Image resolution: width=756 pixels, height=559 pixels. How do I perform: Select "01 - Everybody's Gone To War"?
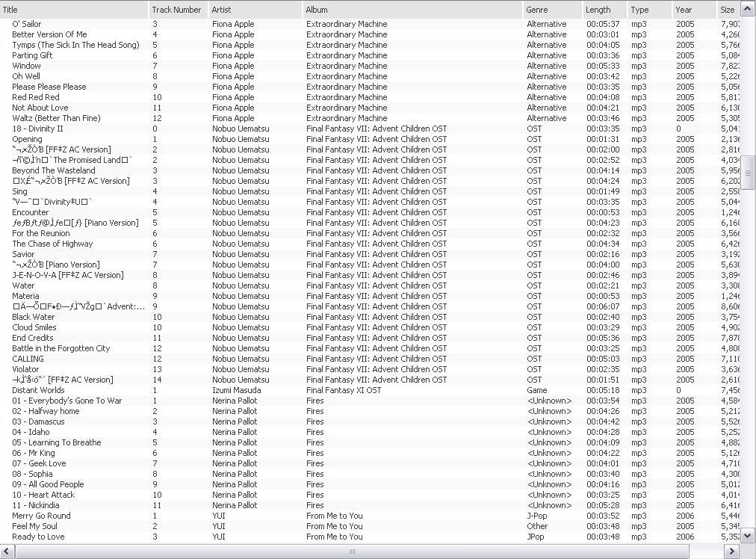(67, 401)
